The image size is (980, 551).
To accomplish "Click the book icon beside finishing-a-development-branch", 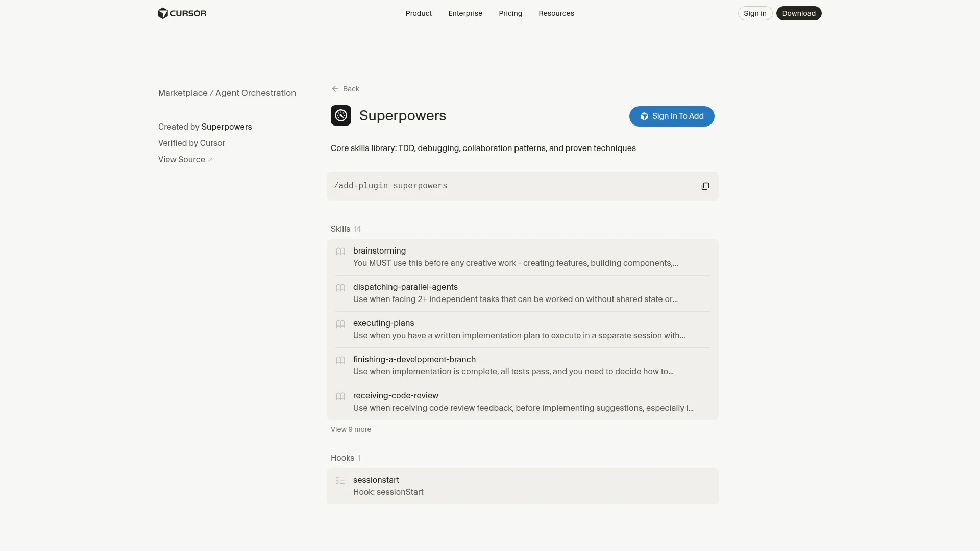I will [x=340, y=360].
